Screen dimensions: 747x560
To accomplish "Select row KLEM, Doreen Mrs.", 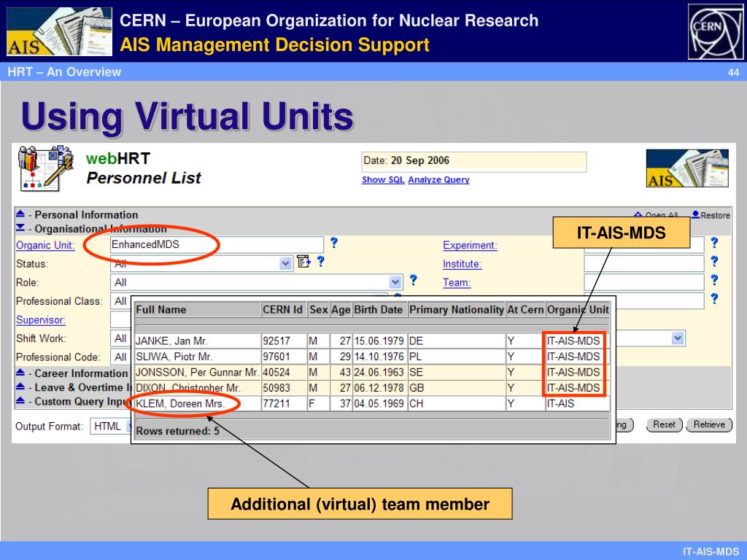I will [372, 404].
